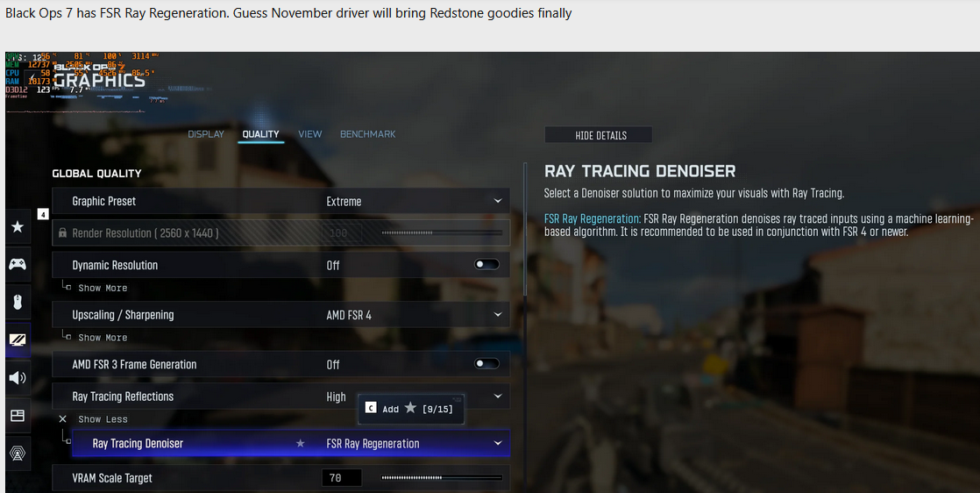Expand Show More under Upscaling / Sharpening

(103, 337)
